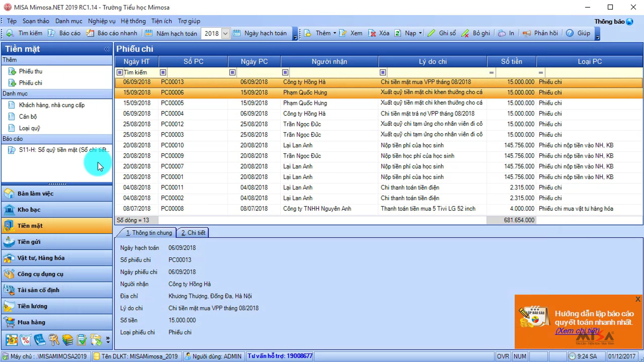Click the Bỏ ghi unpost icon
This screenshot has width=644, height=362.
point(465,33)
